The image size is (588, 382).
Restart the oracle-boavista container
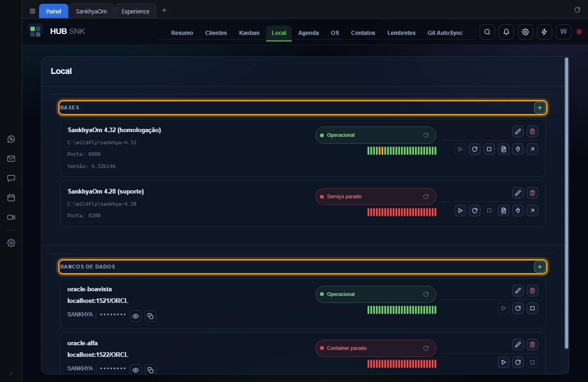[x=518, y=308]
